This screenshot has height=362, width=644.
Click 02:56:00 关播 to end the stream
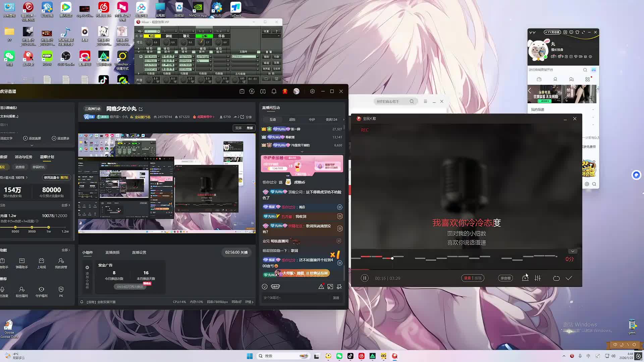point(236,252)
